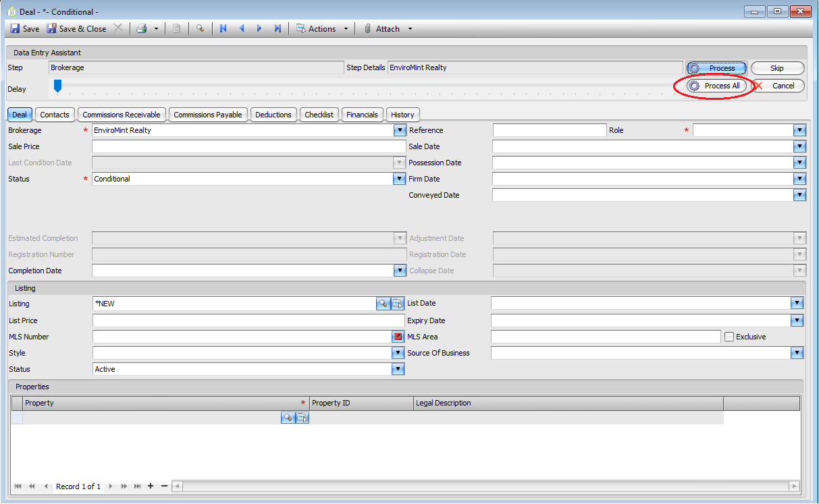Click the Delay slider handle
The width and height of the screenshot is (819, 504).
coord(57,86)
